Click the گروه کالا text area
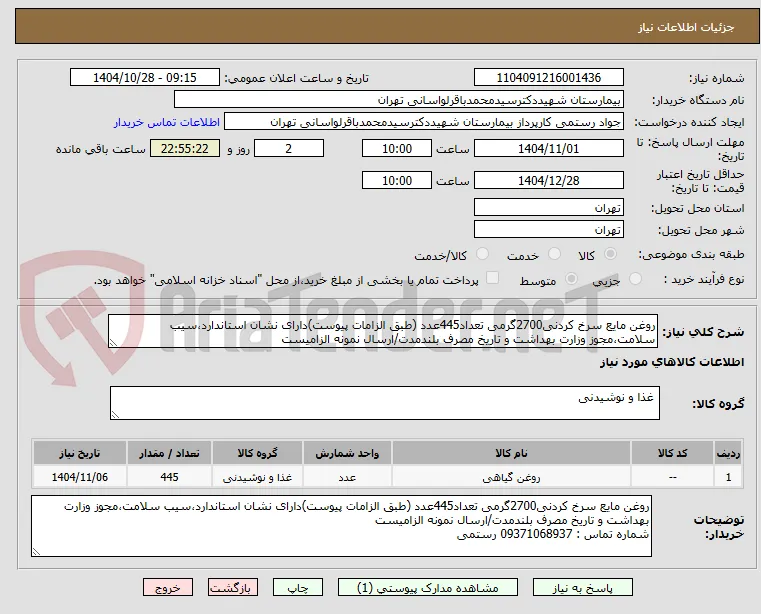Viewport: 761px width, 614px height. click(x=384, y=403)
